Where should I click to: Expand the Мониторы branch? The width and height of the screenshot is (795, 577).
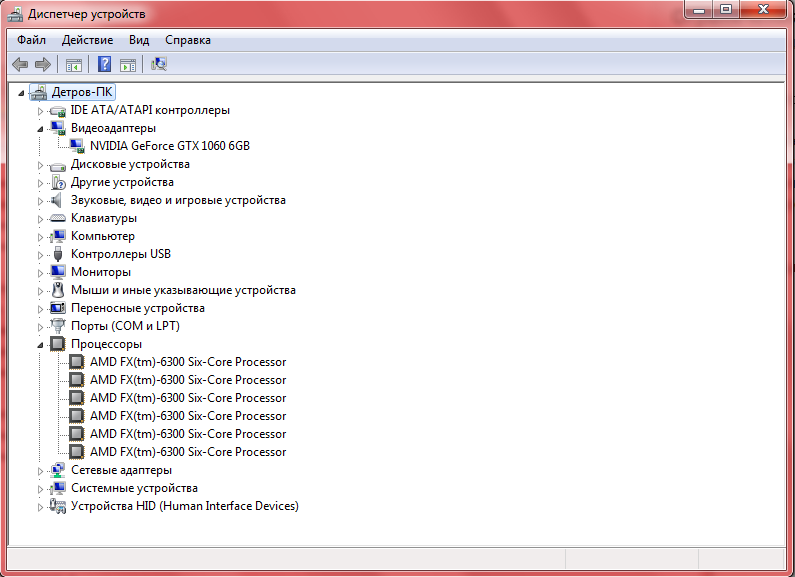tap(41, 273)
